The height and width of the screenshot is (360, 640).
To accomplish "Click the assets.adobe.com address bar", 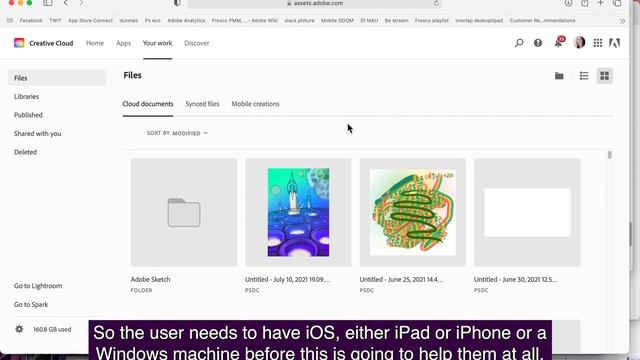I will pos(314,3).
